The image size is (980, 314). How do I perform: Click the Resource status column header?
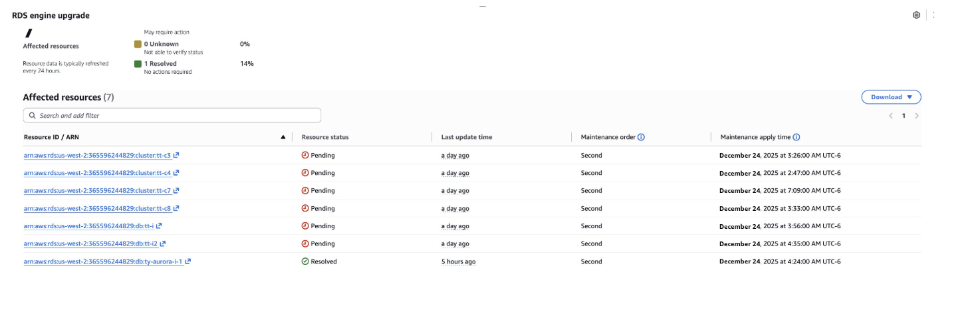325,138
